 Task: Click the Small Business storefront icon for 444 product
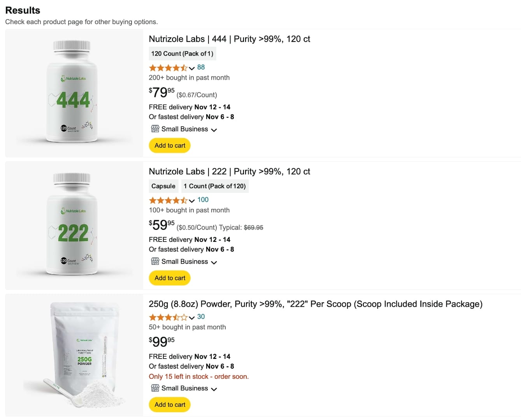[155, 128]
